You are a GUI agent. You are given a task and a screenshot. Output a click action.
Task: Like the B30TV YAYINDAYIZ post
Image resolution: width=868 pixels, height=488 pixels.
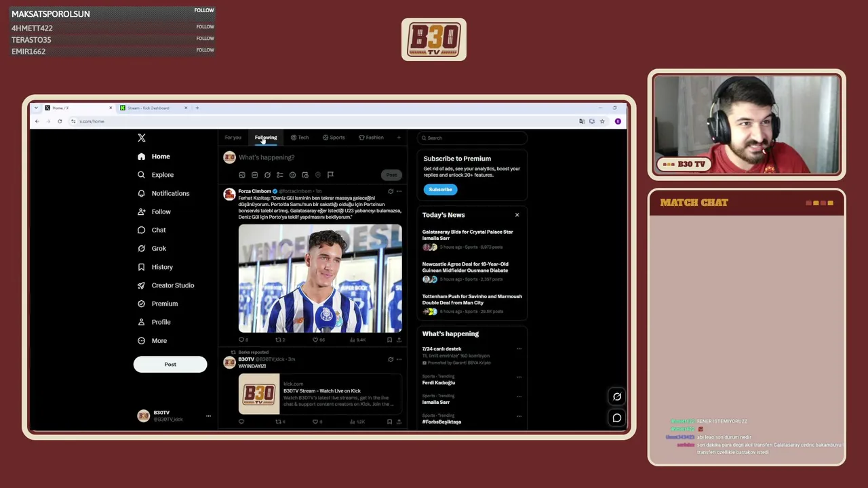pos(317,422)
